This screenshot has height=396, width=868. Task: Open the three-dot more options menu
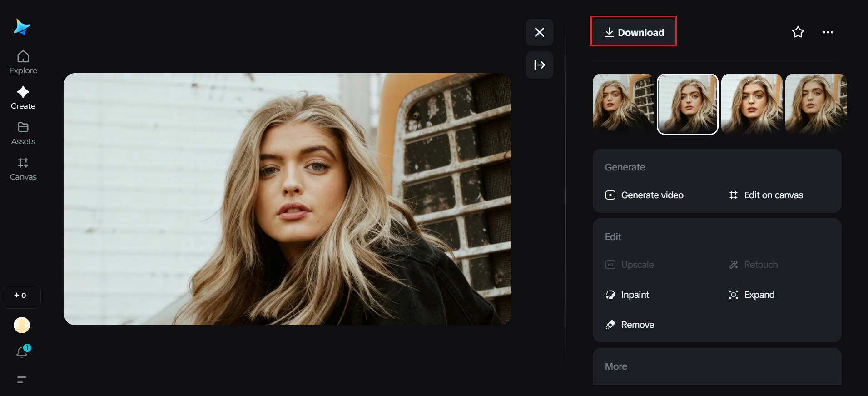tap(828, 32)
